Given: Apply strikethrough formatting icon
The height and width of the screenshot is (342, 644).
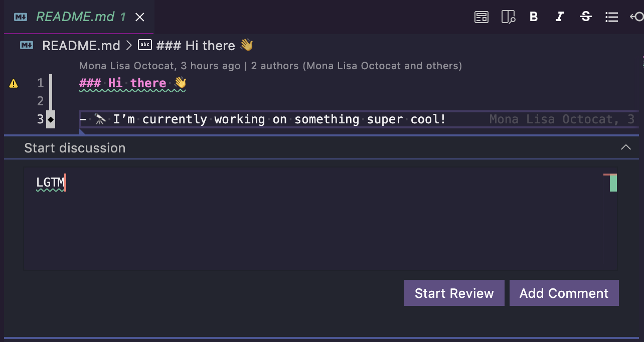Looking at the screenshot, I should point(586,17).
